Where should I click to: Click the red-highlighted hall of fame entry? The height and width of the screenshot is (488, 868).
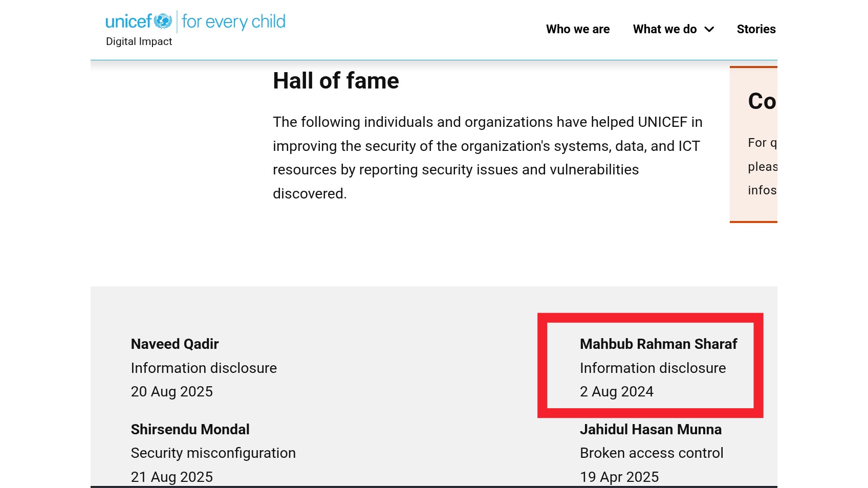tap(650, 365)
